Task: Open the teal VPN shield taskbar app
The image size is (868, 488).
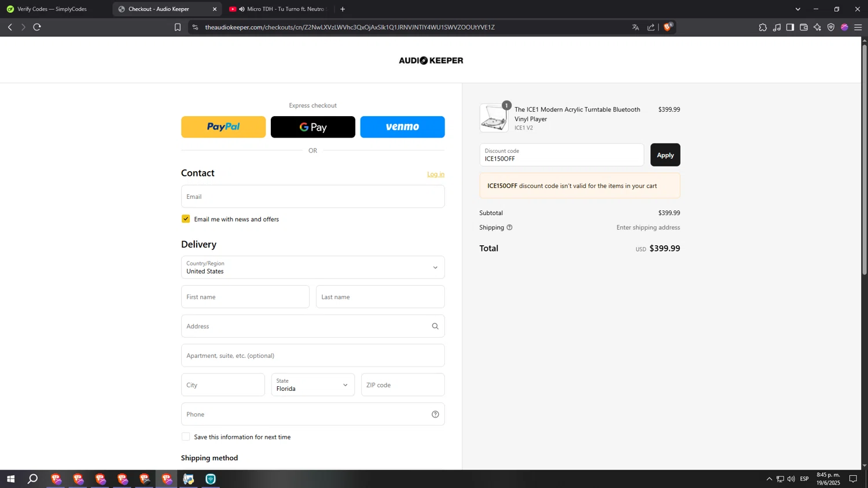Action: pyautogui.click(x=211, y=479)
